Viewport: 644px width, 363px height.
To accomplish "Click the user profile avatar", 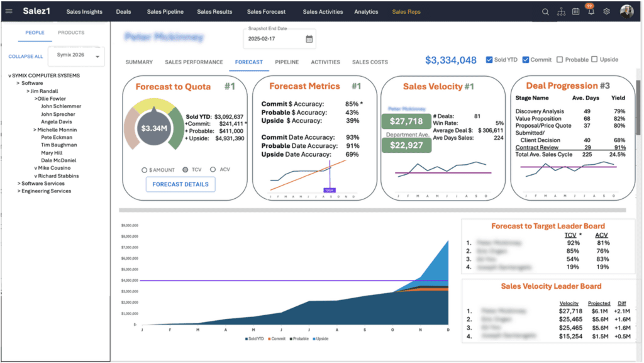I will pos(626,11).
